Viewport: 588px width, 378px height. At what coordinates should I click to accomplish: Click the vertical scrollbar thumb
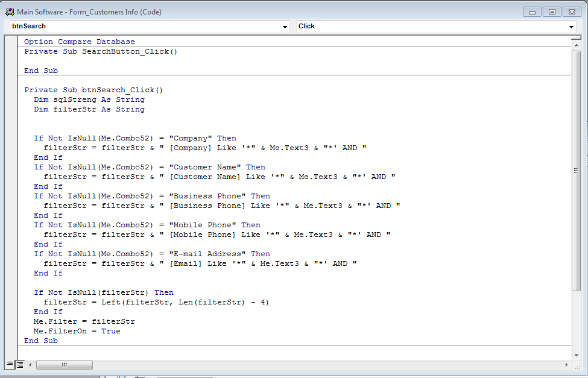point(576,170)
